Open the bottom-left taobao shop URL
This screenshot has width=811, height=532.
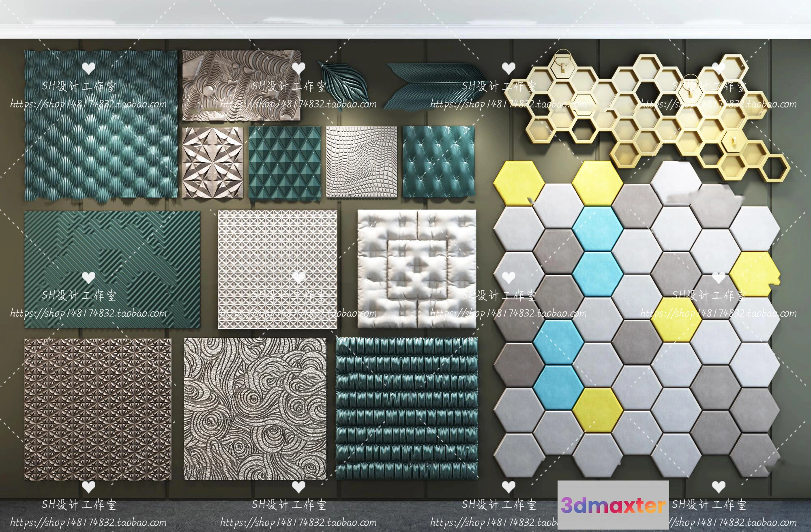pyautogui.click(x=88, y=523)
